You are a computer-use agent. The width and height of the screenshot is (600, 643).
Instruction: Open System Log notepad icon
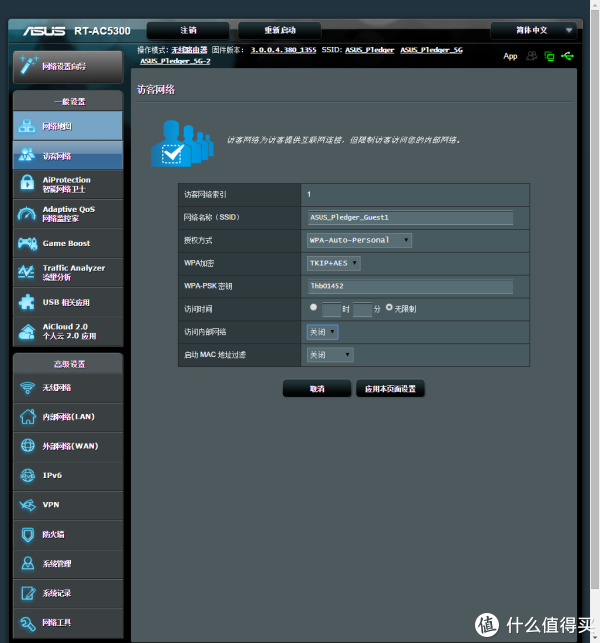[x=28, y=593]
